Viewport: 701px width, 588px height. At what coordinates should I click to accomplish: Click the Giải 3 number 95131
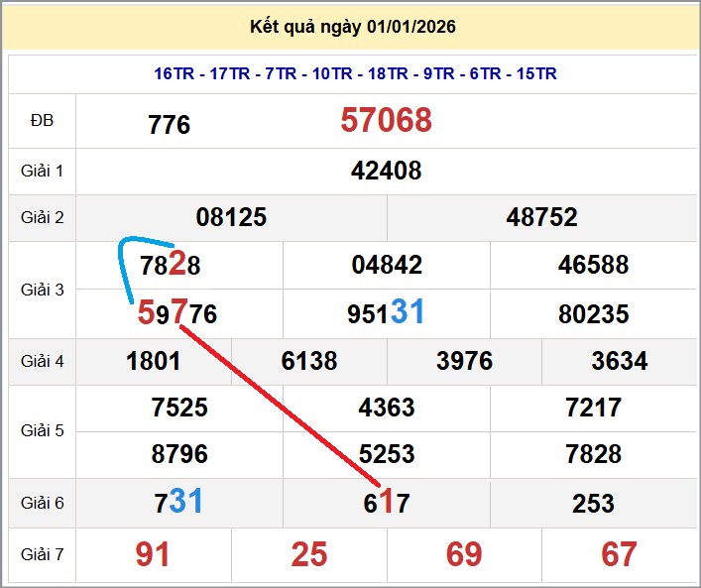(386, 313)
